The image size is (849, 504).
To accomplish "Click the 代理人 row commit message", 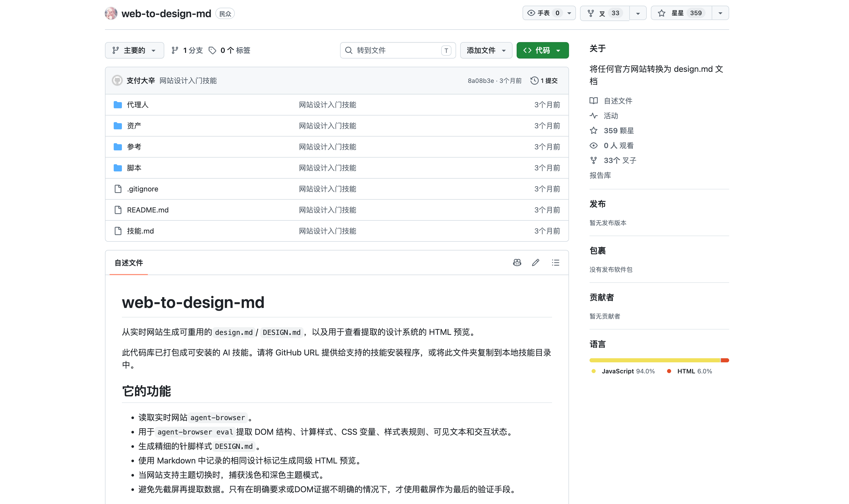I will (x=327, y=105).
